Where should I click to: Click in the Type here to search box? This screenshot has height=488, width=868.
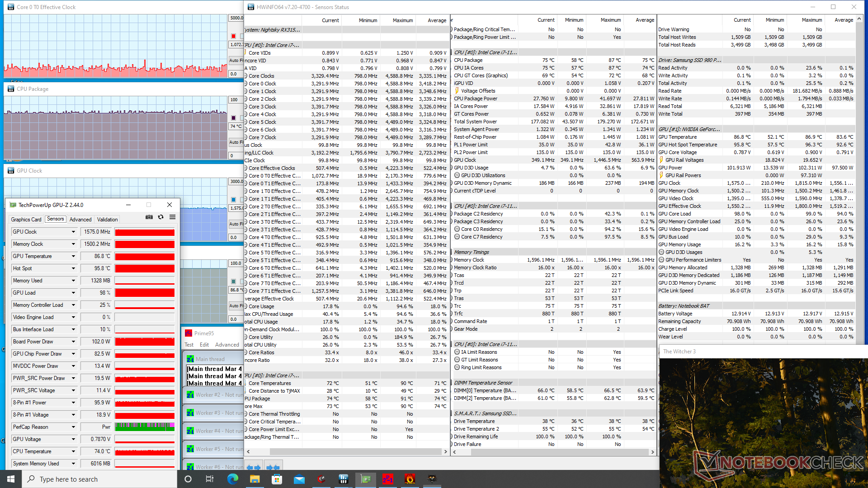pyautogui.click(x=99, y=479)
